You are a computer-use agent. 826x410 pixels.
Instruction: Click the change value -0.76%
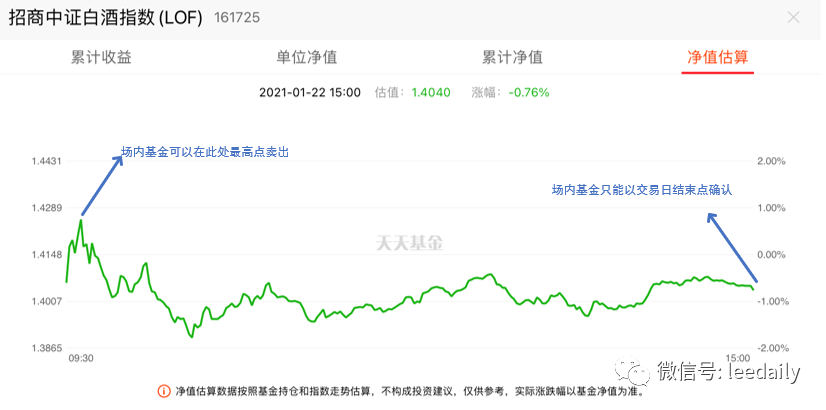(x=529, y=93)
